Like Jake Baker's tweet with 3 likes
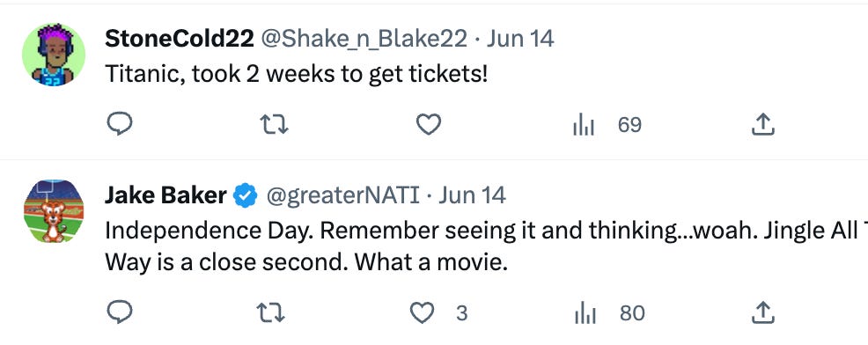The height and width of the screenshot is (345, 868). (438, 313)
